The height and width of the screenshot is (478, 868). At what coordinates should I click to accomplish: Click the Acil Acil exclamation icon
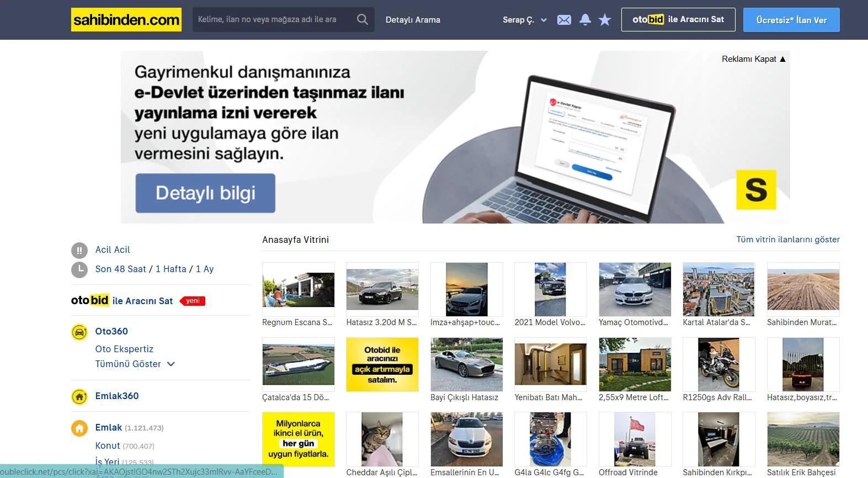coord(79,251)
